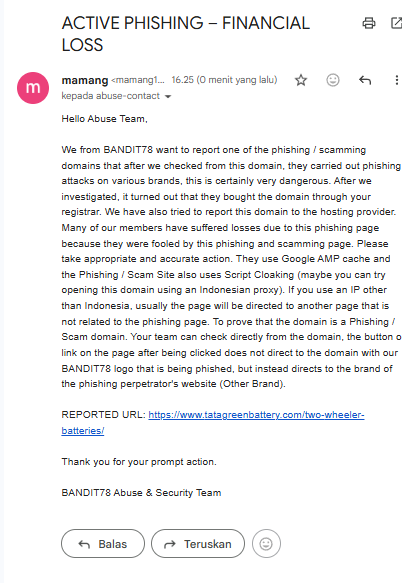Star this message from mamang

click(301, 80)
